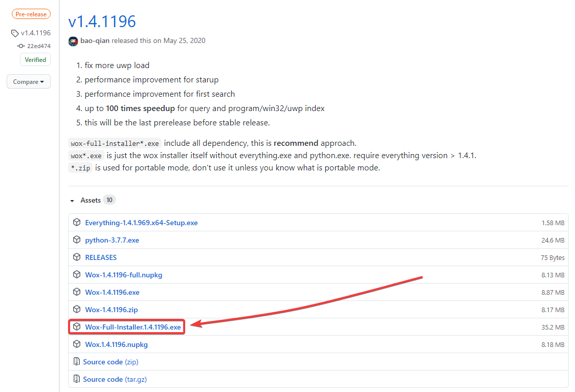
Task: Click archive icon beside Source code (tar.gz)
Action: 76,379
